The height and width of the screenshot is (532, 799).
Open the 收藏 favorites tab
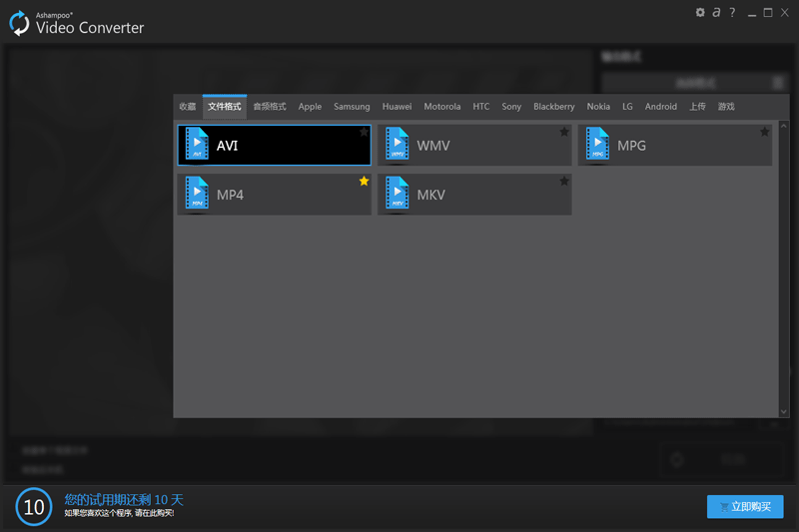tap(188, 107)
